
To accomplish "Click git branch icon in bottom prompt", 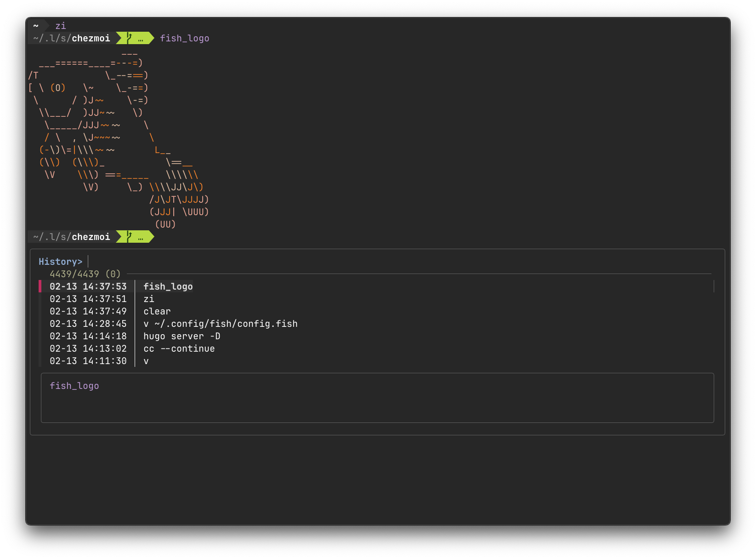I will (x=130, y=237).
